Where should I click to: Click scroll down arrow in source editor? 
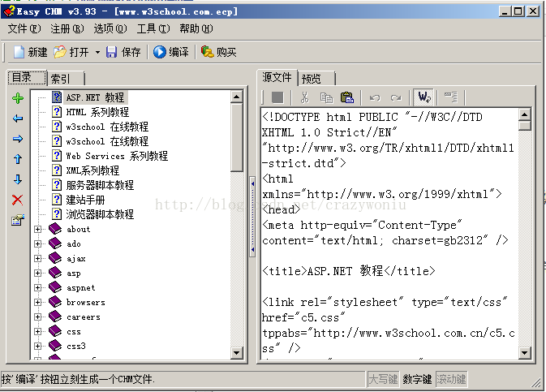[x=524, y=352]
